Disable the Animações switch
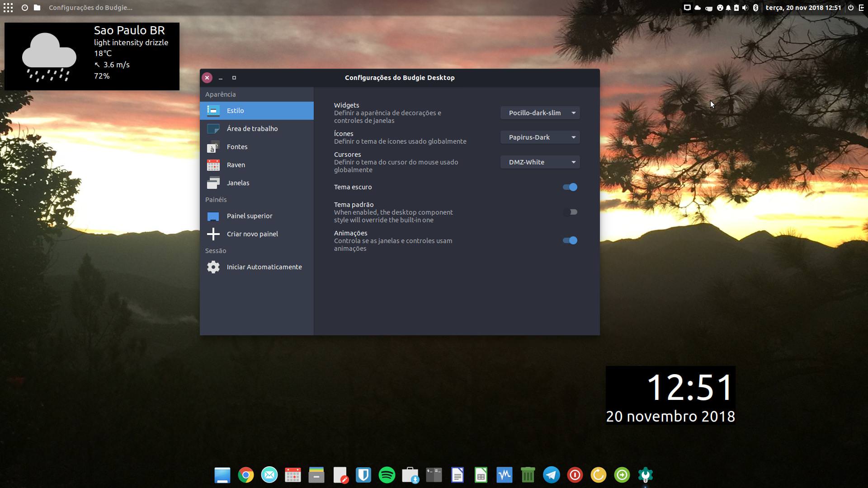868x488 pixels. pos(570,240)
